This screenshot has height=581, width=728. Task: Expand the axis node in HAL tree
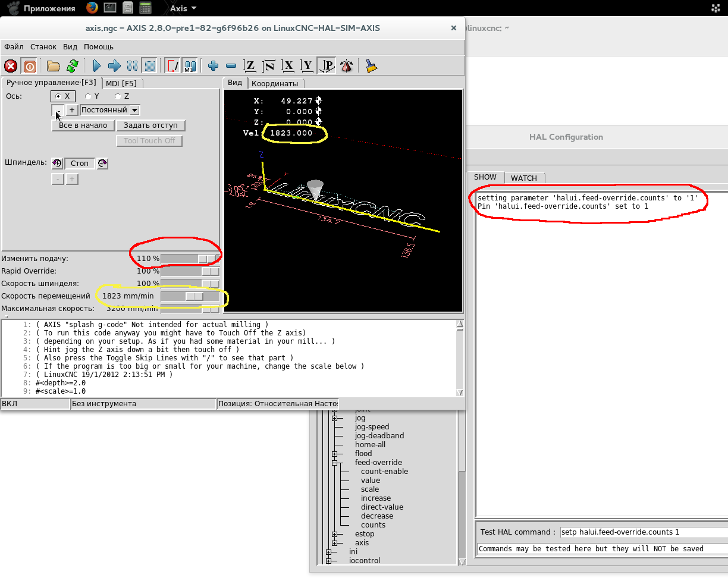(x=335, y=543)
